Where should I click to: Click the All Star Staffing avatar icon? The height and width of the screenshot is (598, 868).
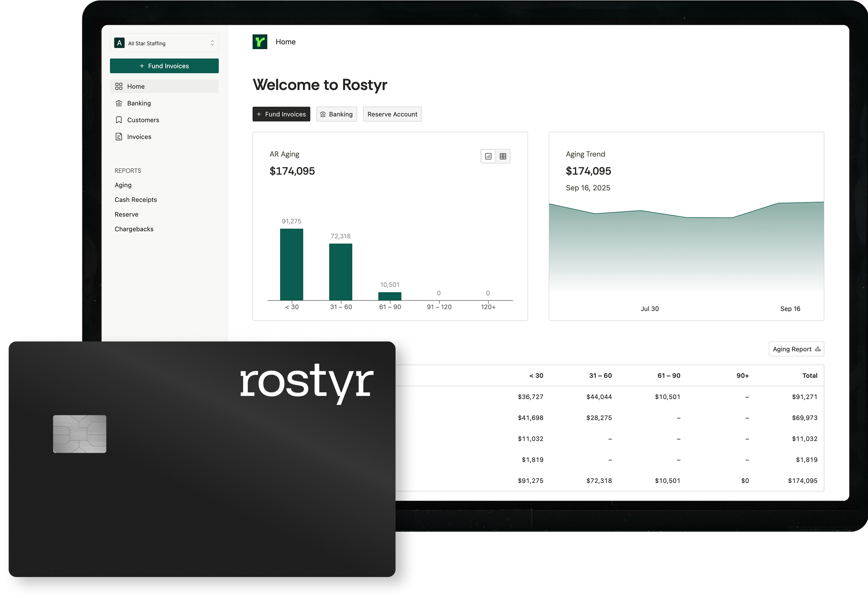coord(119,43)
